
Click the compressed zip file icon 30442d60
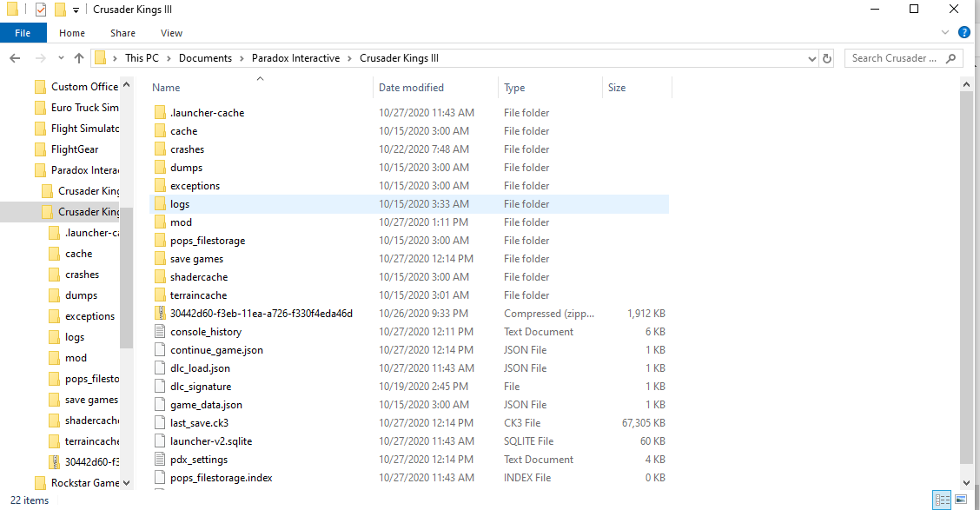coord(159,314)
